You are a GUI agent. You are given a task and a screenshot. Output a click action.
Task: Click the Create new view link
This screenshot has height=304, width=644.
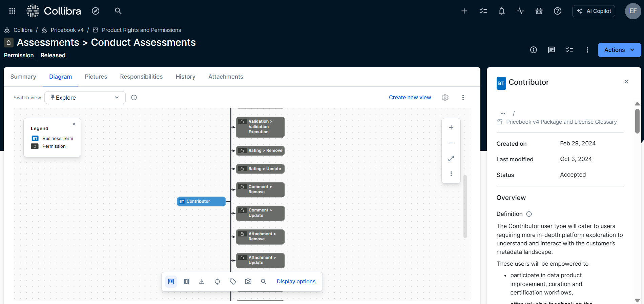410,98
